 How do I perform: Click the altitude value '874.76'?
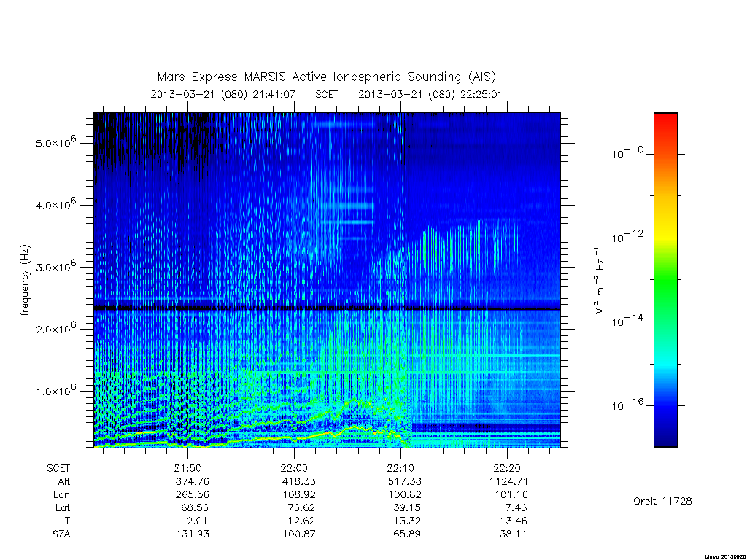[x=193, y=481]
